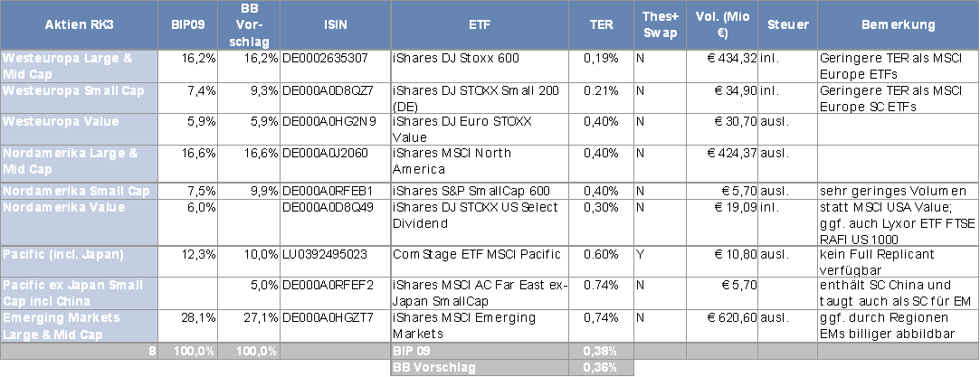Click the 'Aktien RK3' header cell
Screen dimensions: 980x377
click(79, 25)
